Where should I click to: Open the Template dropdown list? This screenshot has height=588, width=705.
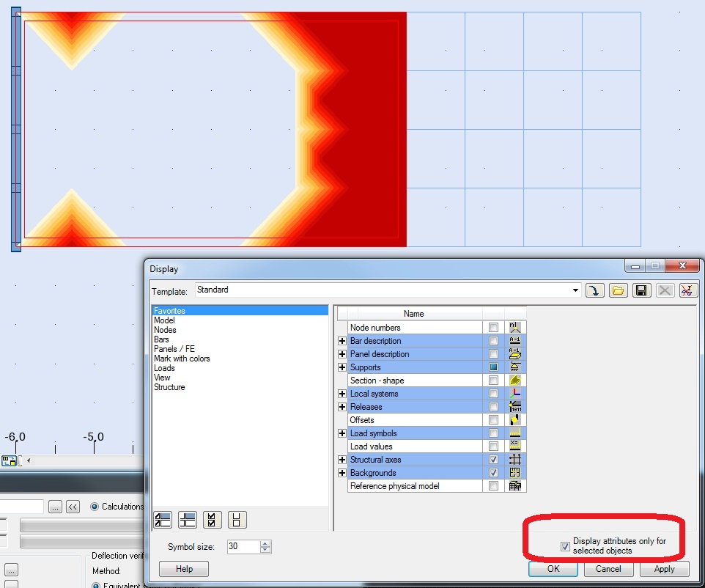(575, 290)
